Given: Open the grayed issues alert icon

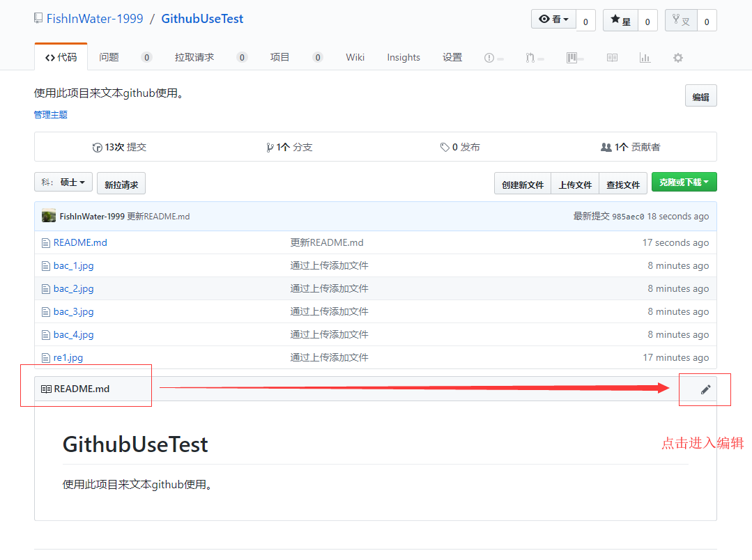Looking at the screenshot, I should pyautogui.click(x=490, y=57).
